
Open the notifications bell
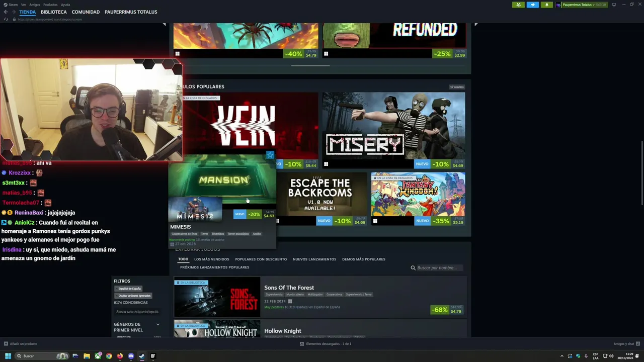[x=547, y=5]
